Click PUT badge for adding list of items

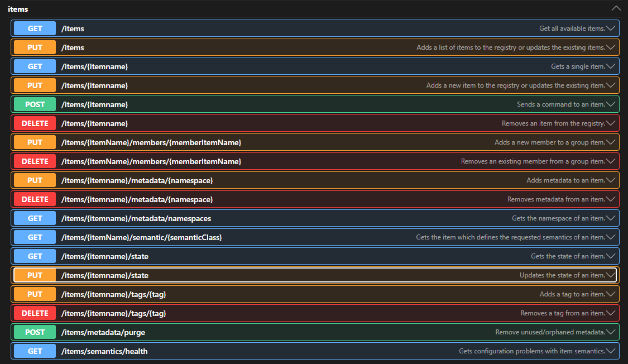point(35,47)
